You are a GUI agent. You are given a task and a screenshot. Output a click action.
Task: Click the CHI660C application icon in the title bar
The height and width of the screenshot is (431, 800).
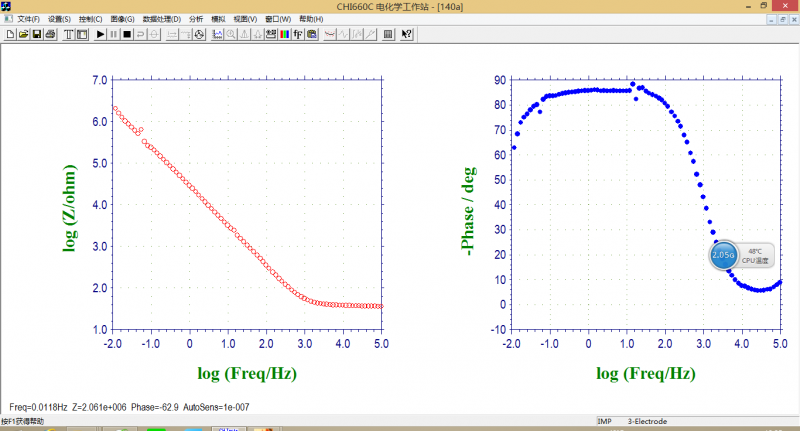(x=6, y=6)
